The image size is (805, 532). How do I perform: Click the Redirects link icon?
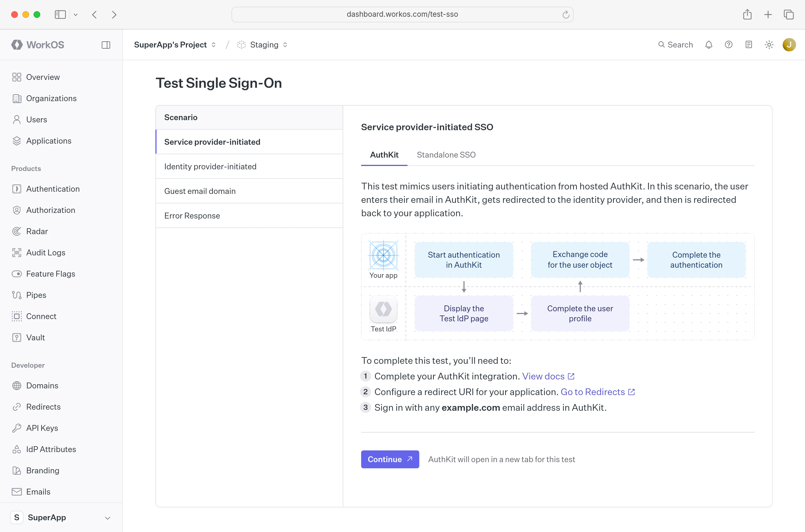tap(16, 407)
